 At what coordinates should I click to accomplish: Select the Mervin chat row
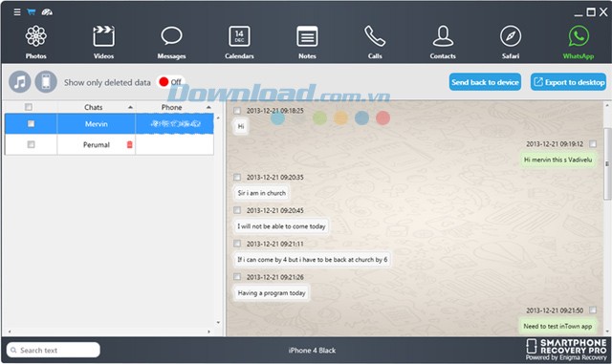click(109, 123)
